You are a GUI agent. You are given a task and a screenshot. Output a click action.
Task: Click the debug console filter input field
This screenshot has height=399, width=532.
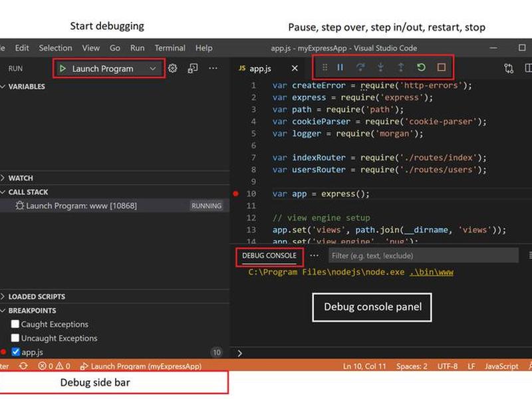pos(424,255)
